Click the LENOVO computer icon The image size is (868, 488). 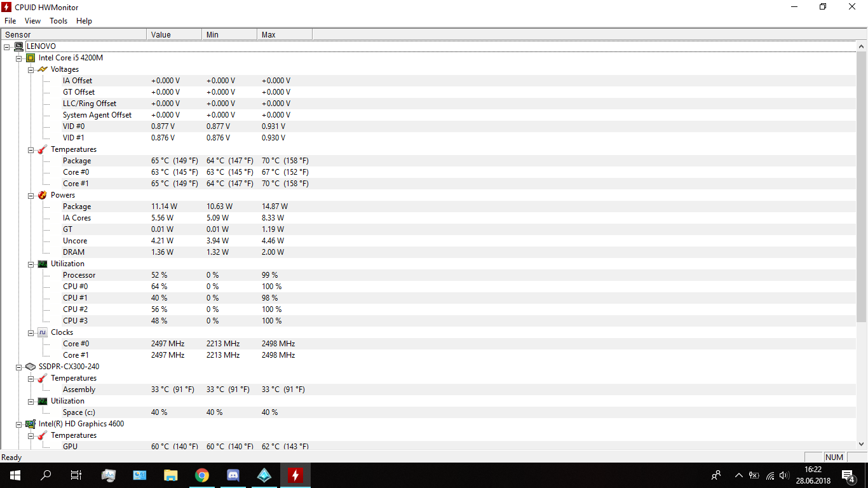(19, 46)
